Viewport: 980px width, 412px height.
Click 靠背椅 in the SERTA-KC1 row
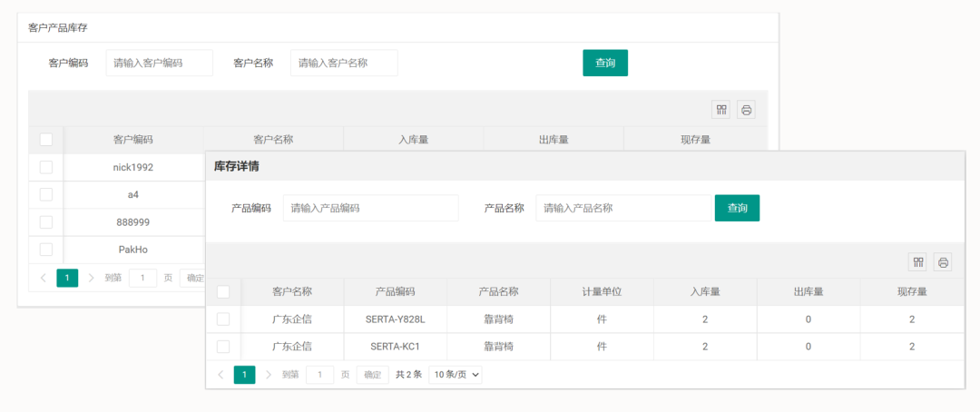click(498, 347)
